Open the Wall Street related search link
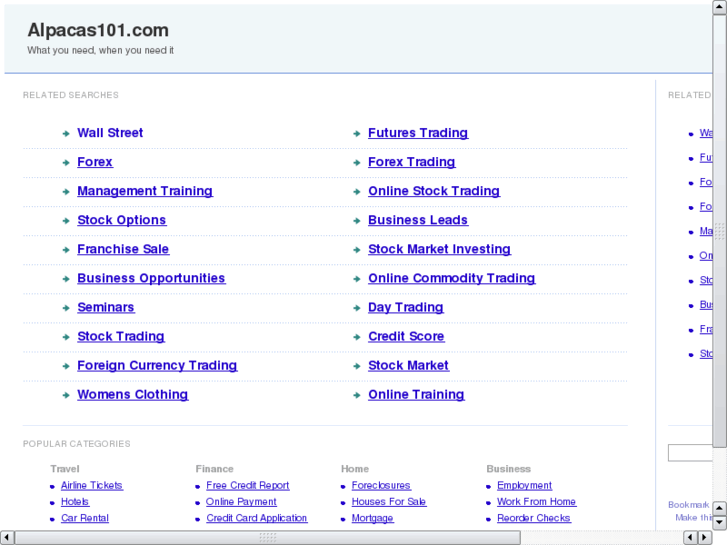Image resolution: width=727 pixels, height=545 pixels. point(110,133)
